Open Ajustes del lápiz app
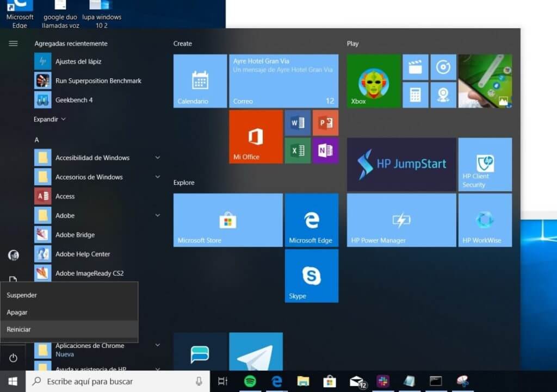The height and width of the screenshot is (392, 557). 97,61
